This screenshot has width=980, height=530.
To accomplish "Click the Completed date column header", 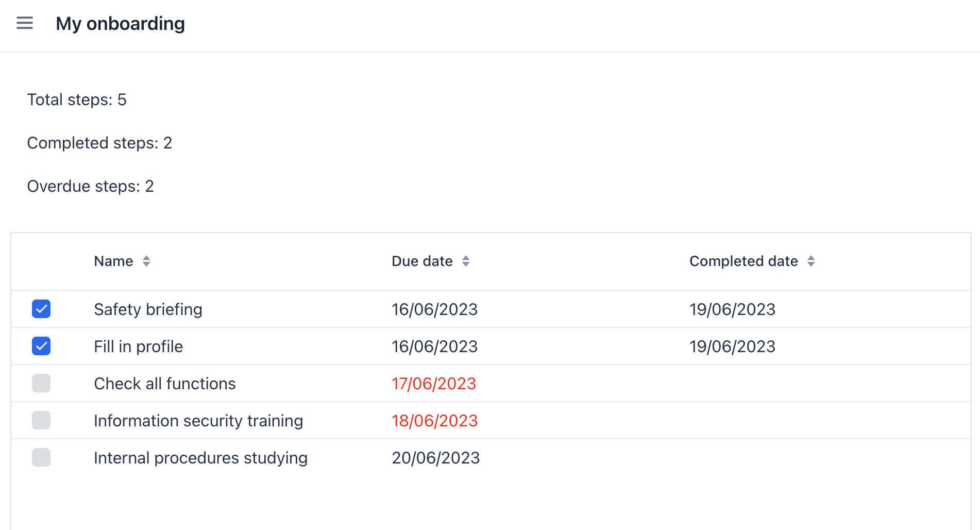I will pyautogui.click(x=743, y=261).
